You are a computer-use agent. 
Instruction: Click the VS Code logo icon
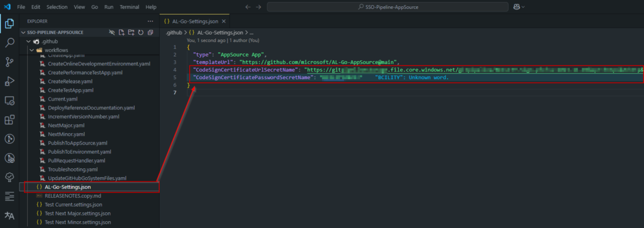click(x=7, y=7)
